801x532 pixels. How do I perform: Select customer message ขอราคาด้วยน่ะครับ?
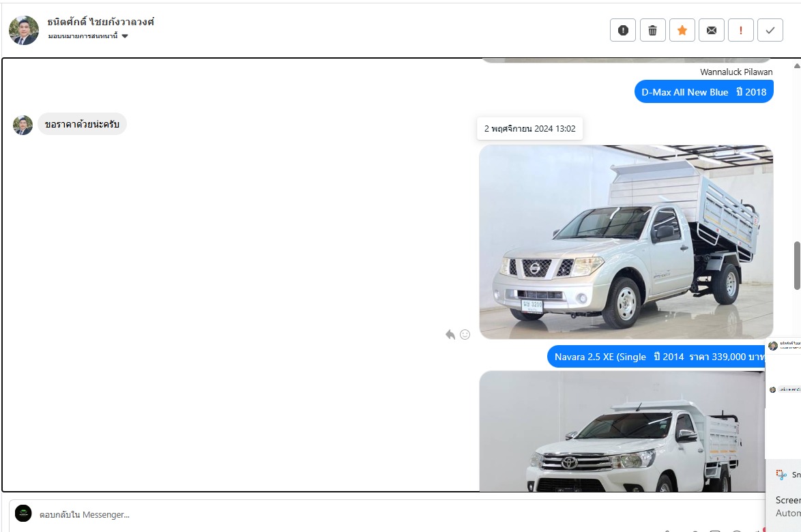tap(82, 124)
